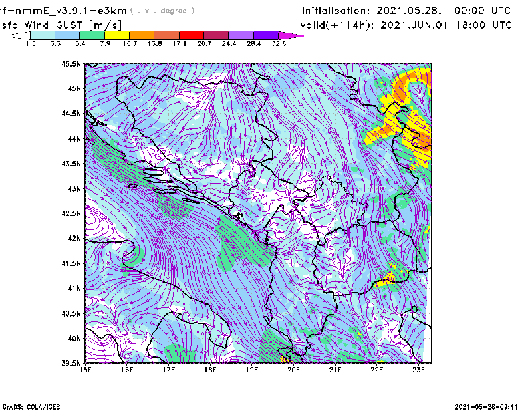Click the 42.5N latitude label

coord(71,213)
